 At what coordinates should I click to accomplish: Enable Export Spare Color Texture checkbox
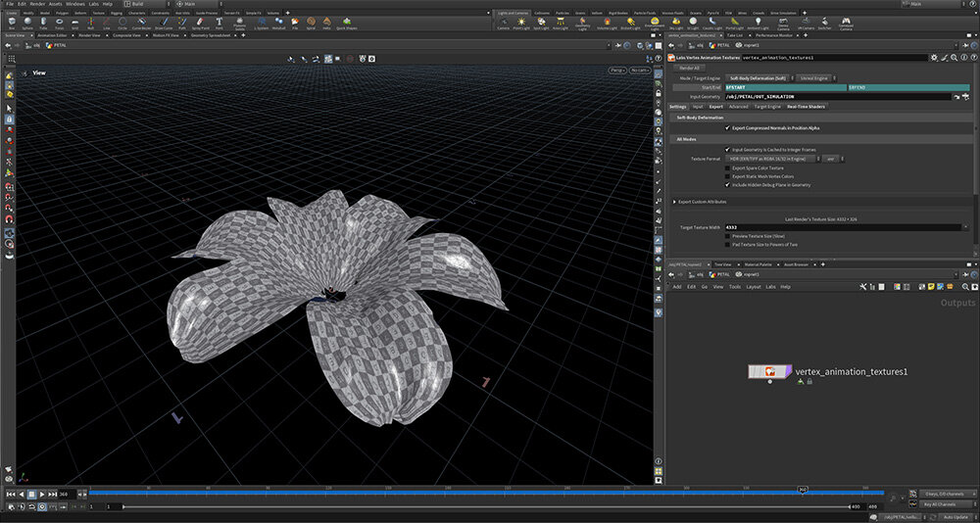point(727,167)
